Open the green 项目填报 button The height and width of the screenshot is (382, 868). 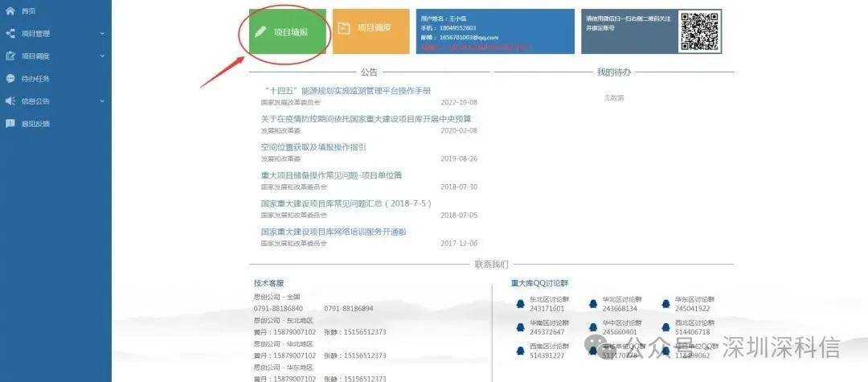coord(287,31)
